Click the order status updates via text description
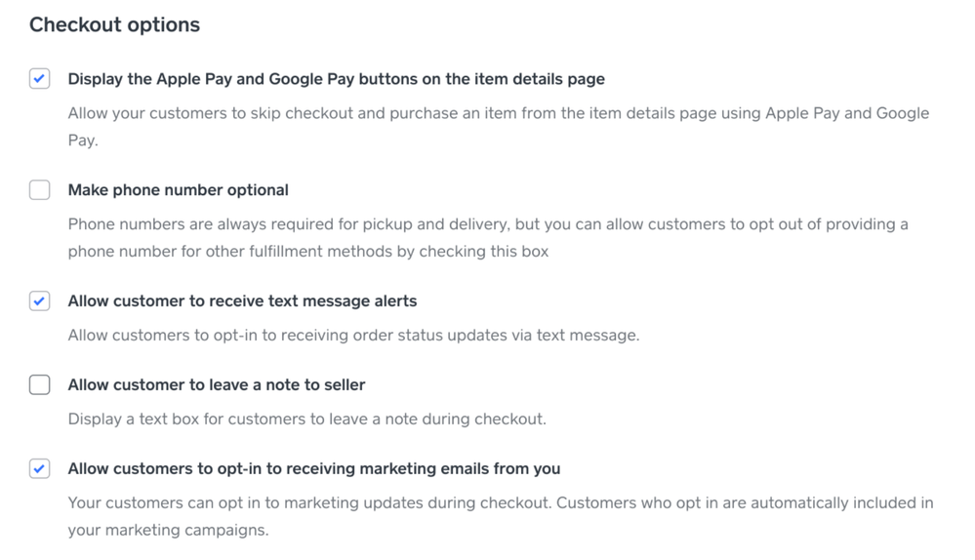Viewport: 975px width, 560px height. click(x=353, y=336)
